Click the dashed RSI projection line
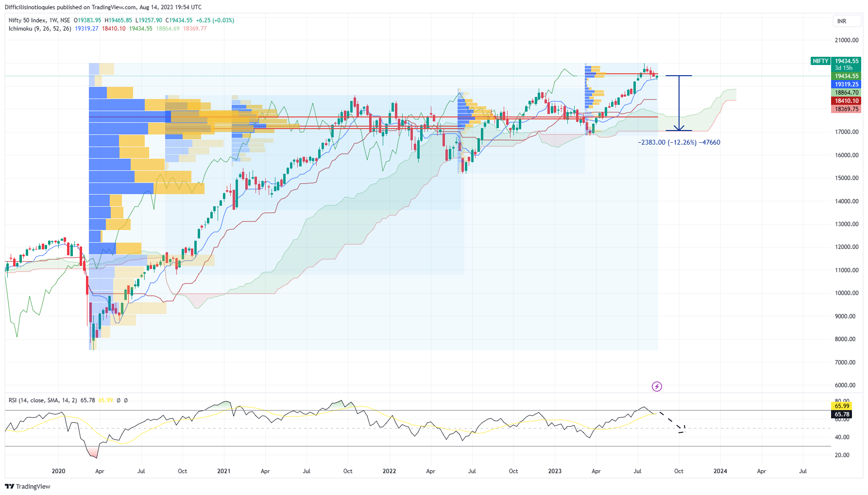Screen dimensions: 868x495 (x=672, y=422)
